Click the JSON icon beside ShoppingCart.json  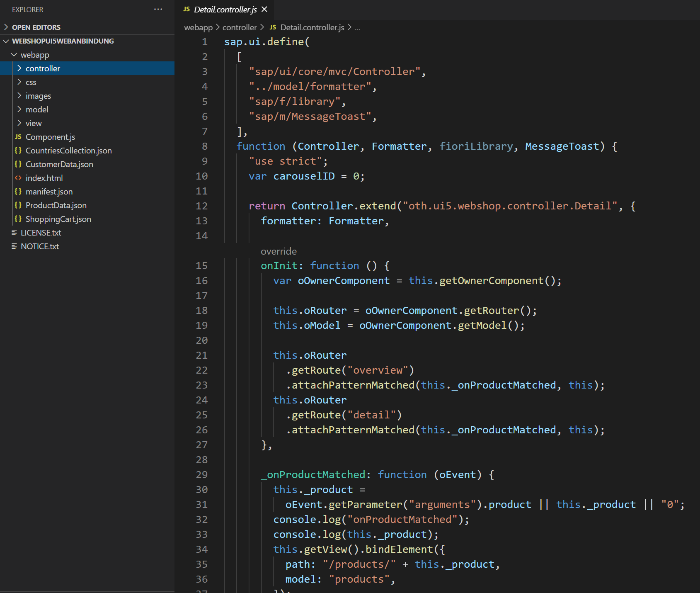(x=18, y=219)
